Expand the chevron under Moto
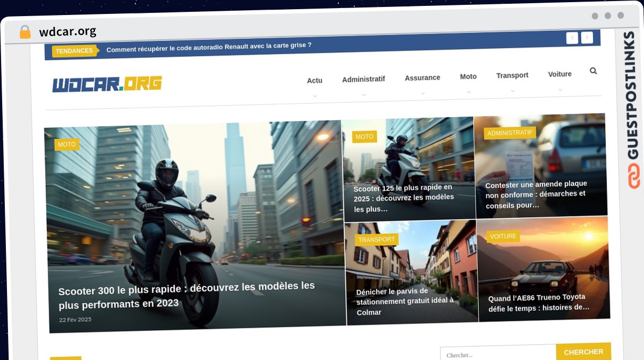The width and height of the screenshot is (644, 360). 469,92
